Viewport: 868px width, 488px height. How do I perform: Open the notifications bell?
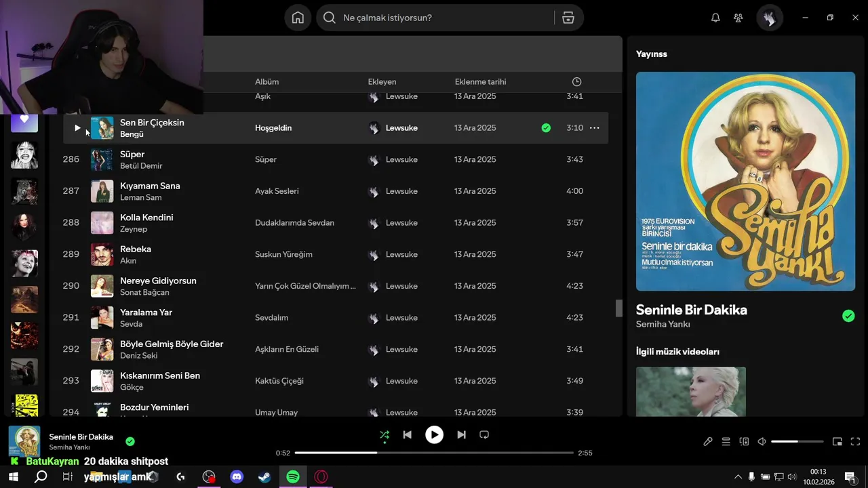715,18
